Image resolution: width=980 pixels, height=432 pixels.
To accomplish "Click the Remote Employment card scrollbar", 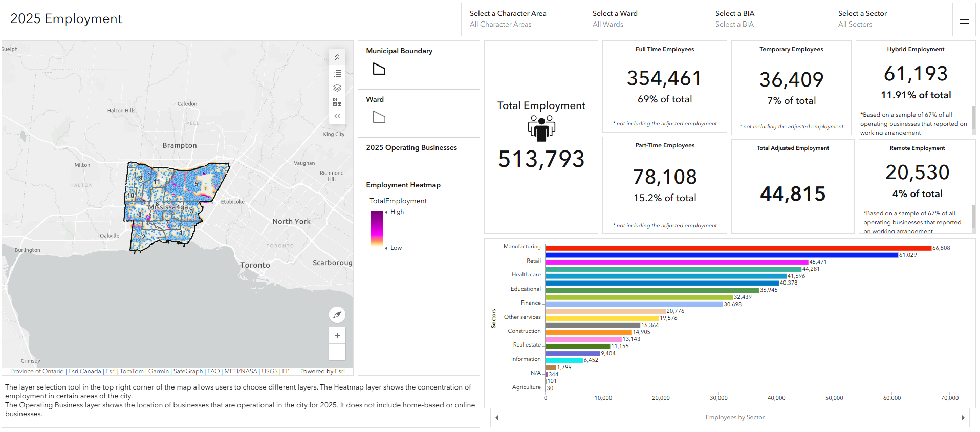I will tap(973, 217).
